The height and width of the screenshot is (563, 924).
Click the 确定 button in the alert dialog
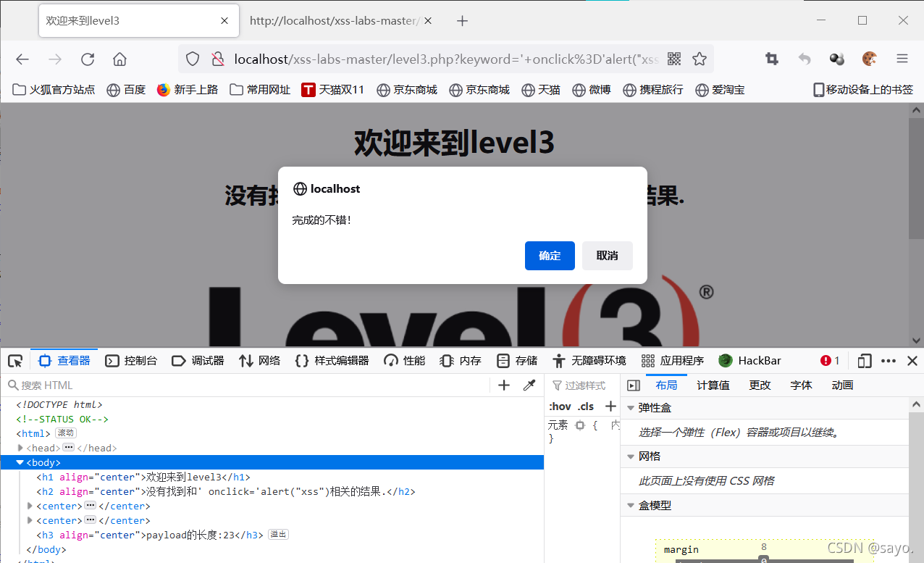click(550, 256)
